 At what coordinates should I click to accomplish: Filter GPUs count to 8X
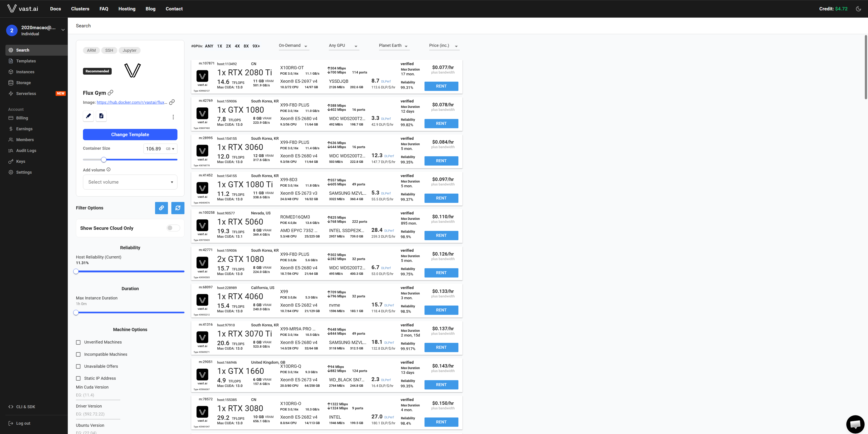[x=246, y=46]
